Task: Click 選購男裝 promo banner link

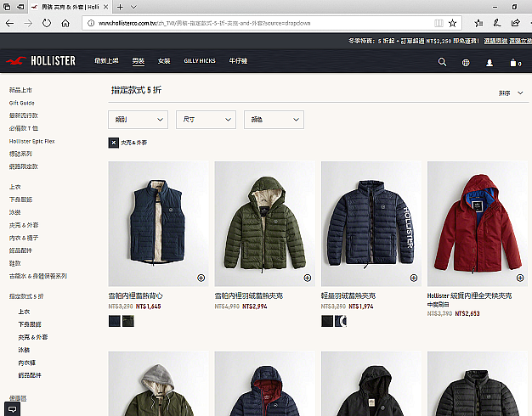Action: click(495, 41)
